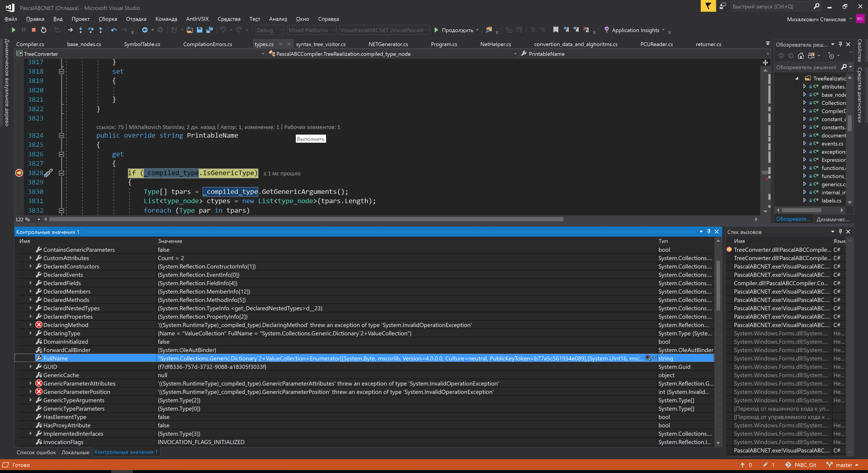Toggle the pin on the Call Stack panel

[840, 232]
